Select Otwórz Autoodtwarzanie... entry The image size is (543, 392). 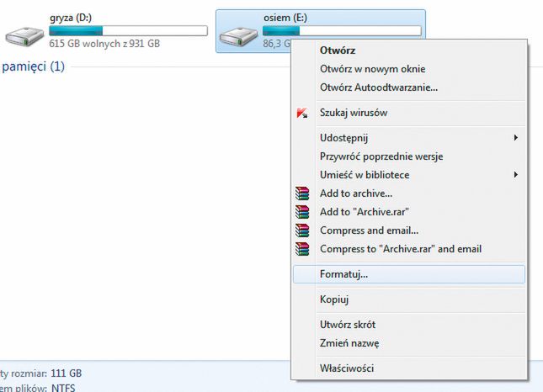pyautogui.click(x=409, y=87)
